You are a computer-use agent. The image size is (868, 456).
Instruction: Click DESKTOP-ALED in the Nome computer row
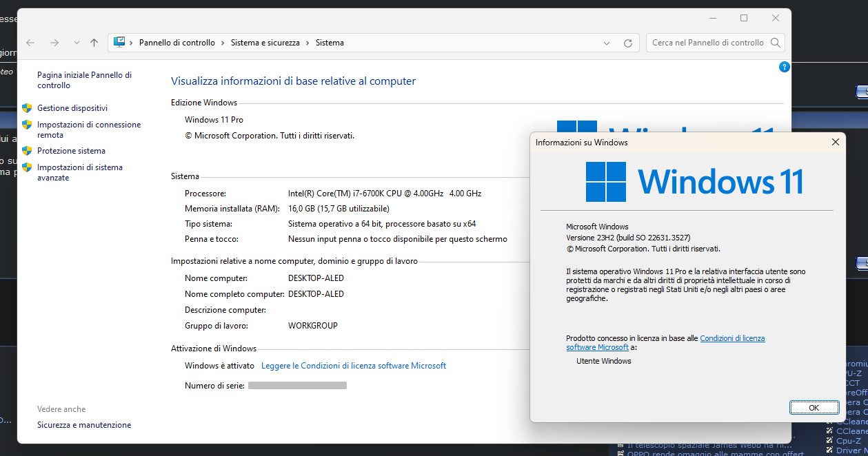coord(316,278)
